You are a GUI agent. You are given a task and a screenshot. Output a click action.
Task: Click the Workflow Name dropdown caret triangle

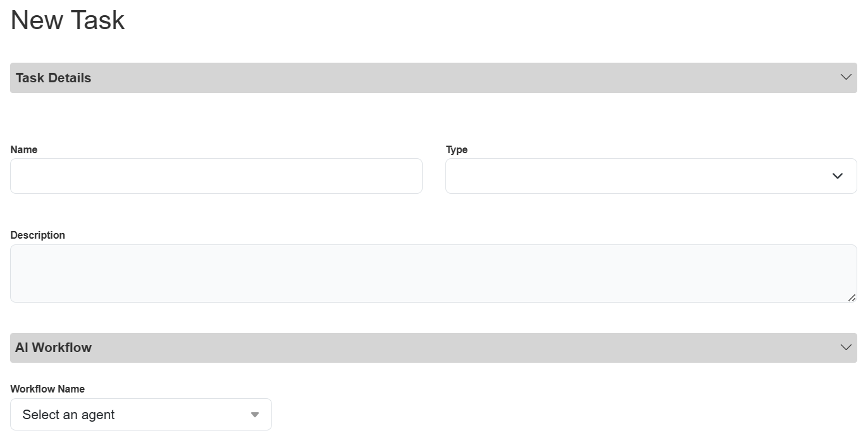tap(255, 415)
